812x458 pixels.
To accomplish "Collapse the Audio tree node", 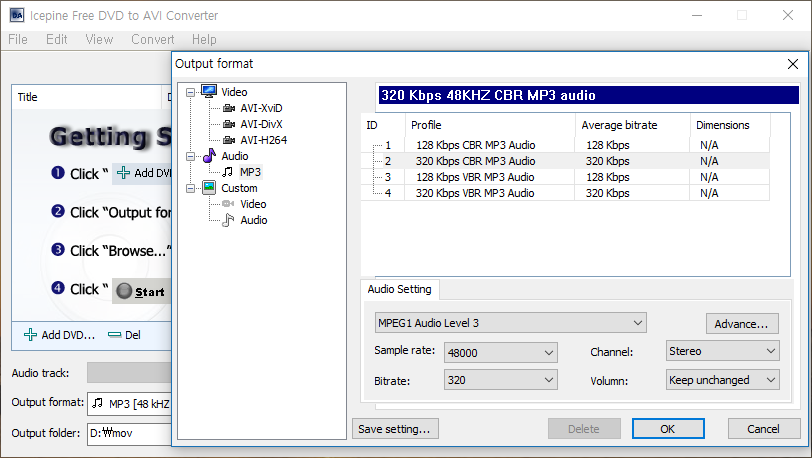I will tap(191, 156).
